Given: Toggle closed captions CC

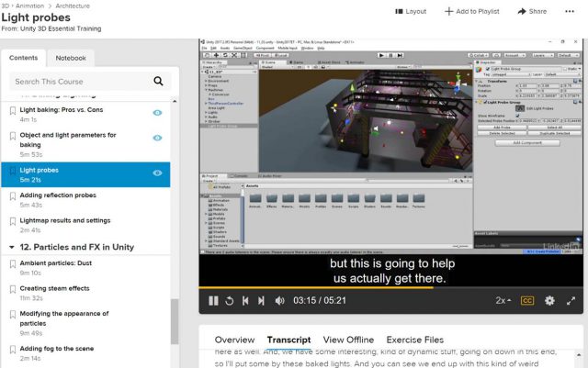Looking at the screenshot, I should point(526,300).
